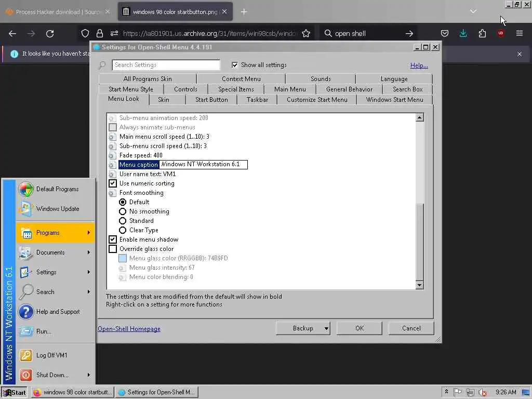Open the Programs folder icon
The height and width of the screenshot is (399, 532).
26,233
